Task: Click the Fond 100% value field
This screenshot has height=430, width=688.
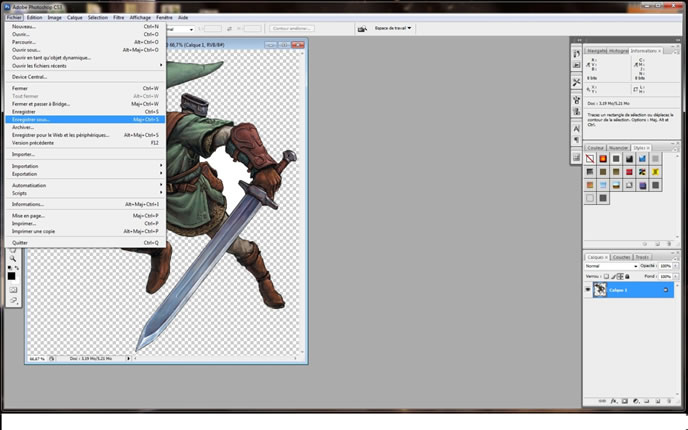Action: [x=665, y=276]
